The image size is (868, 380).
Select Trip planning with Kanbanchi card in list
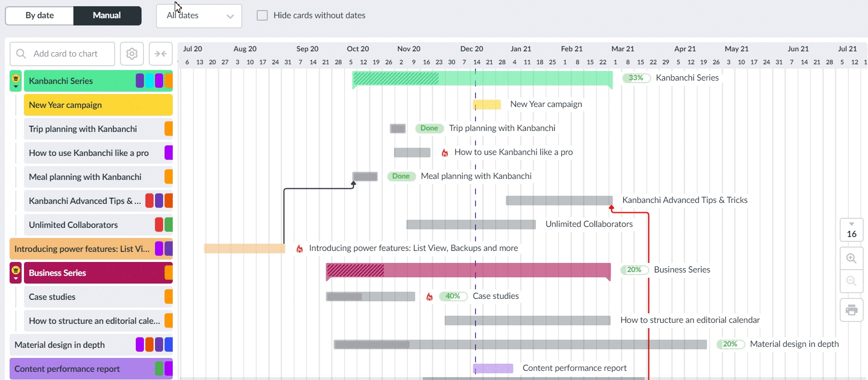pyautogui.click(x=98, y=129)
